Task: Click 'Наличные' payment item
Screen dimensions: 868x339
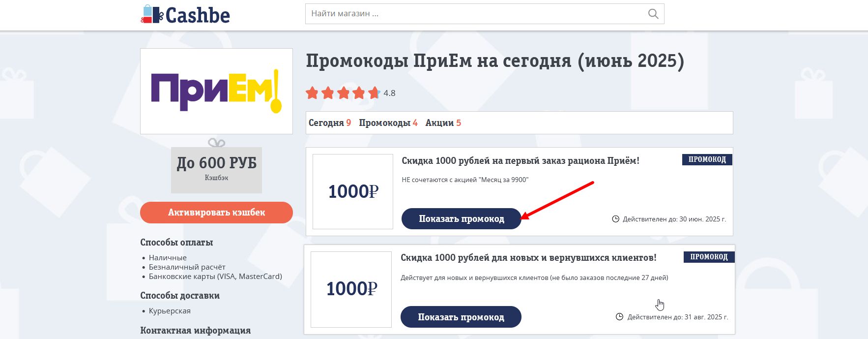Action: coord(168,258)
